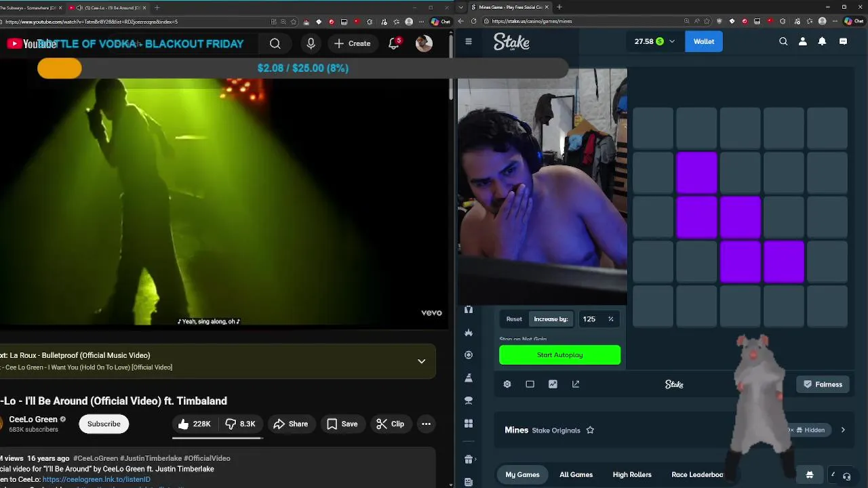Click the Wallet button

[x=703, y=41]
